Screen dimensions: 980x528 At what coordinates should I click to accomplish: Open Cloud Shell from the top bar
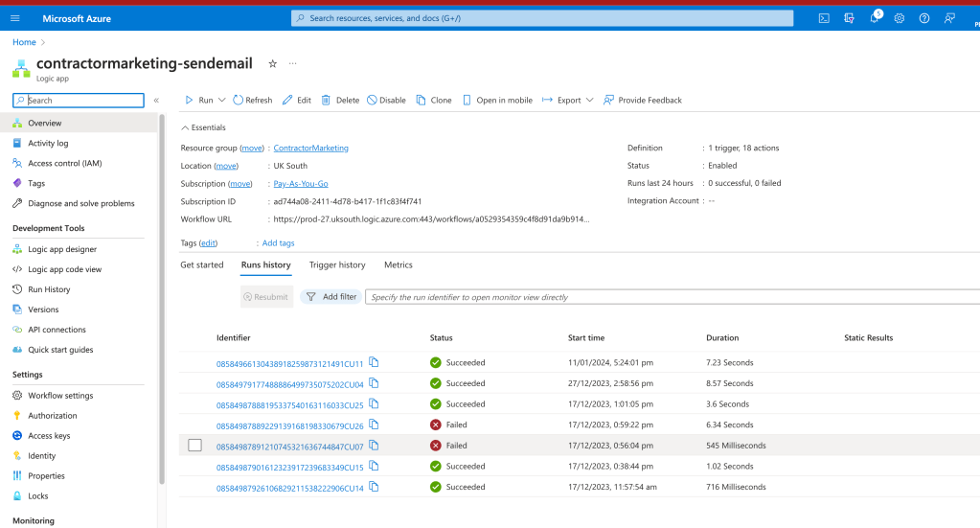click(824, 18)
